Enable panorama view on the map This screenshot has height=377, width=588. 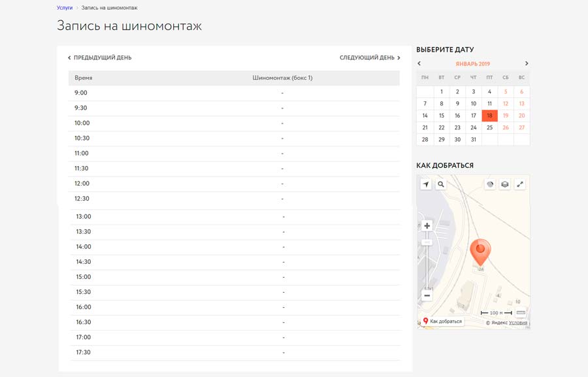[489, 184]
